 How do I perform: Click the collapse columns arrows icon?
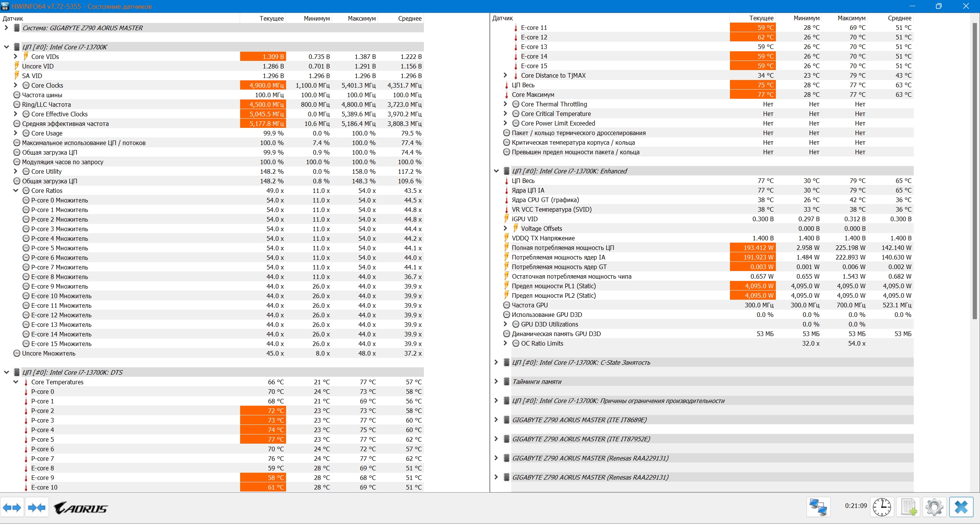[37, 508]
